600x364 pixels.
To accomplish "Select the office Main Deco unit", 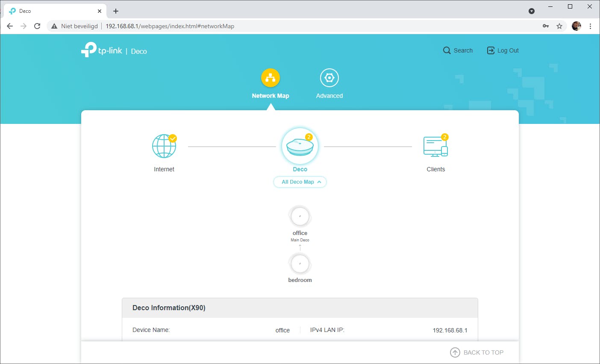I will click(300, 217).
